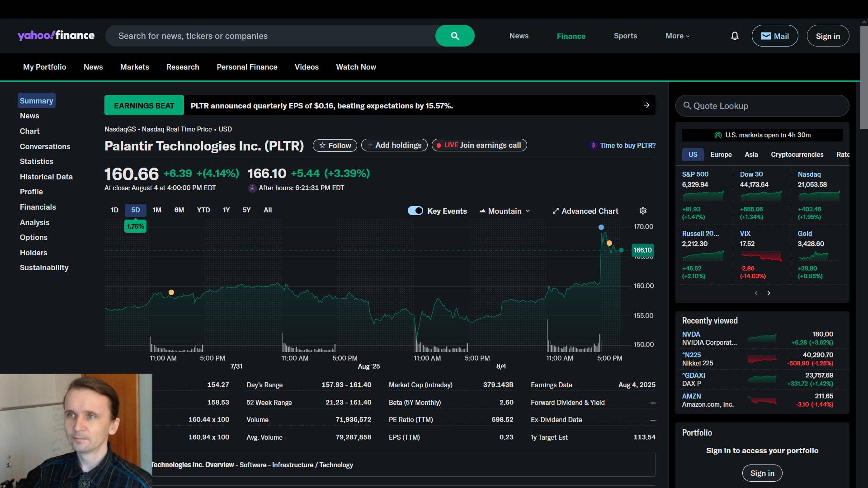
Task: Expand the Mountain chart type dropdown
Action: click(x=505, y=211)
